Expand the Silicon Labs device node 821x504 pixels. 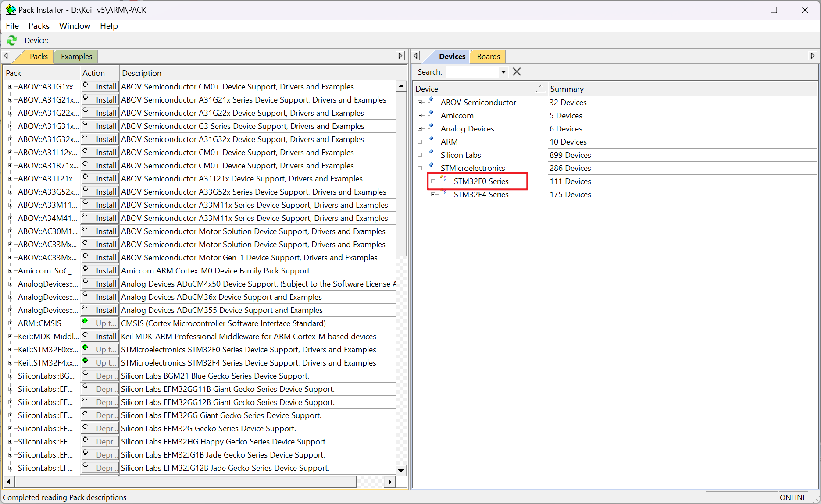(420, 155)
